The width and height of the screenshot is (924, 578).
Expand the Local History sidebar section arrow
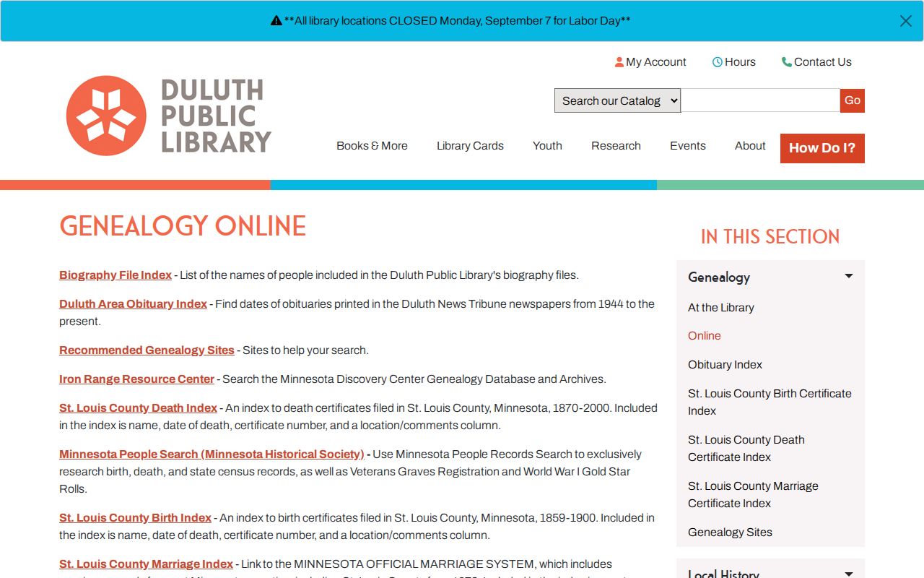[x=849, y=574]
